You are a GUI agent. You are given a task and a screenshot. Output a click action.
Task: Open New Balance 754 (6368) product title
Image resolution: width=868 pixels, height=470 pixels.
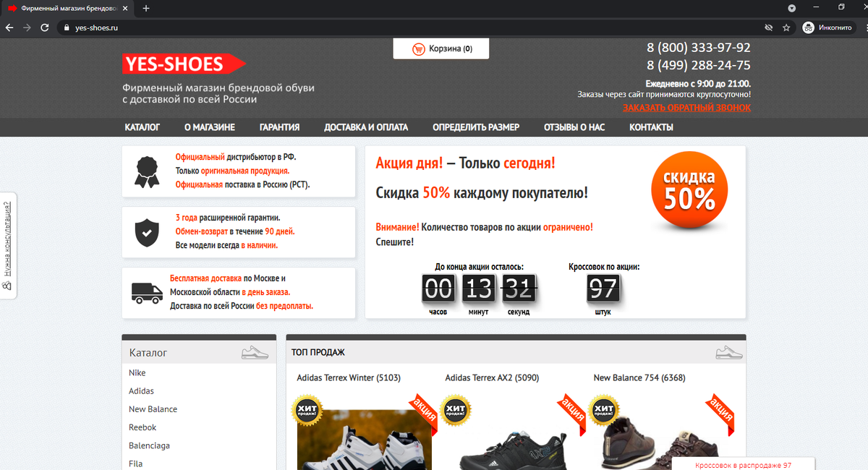[639, 378]
